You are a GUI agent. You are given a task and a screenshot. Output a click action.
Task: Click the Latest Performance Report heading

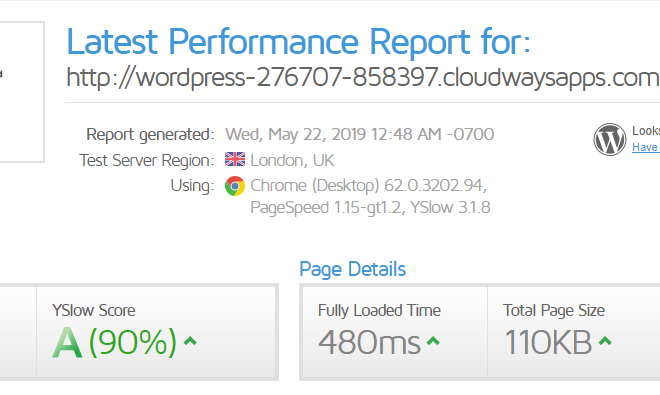(298, 42)
